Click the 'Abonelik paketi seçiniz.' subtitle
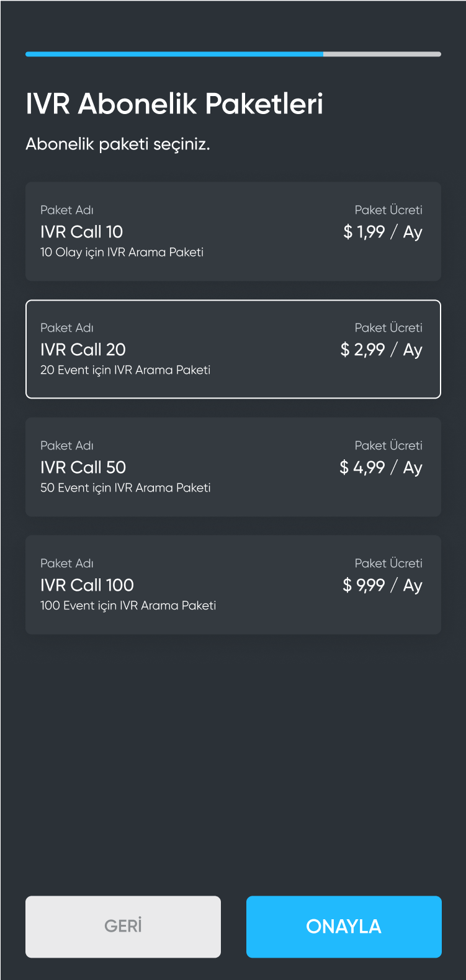 point(118,144)
